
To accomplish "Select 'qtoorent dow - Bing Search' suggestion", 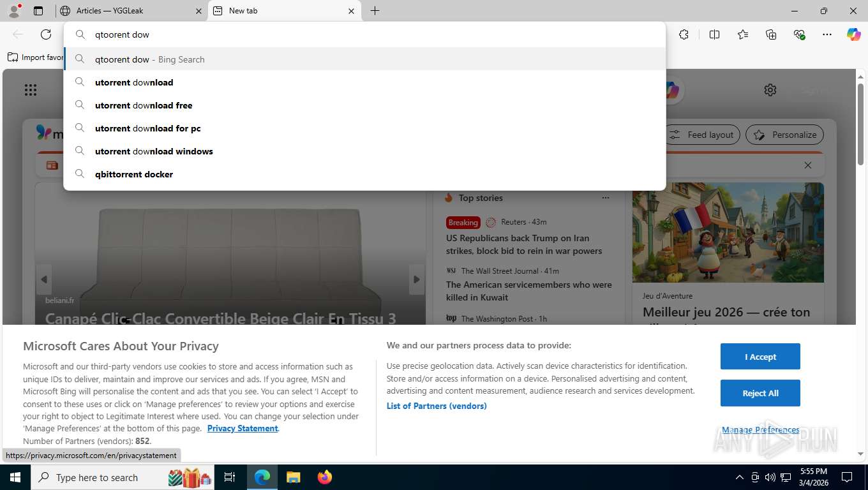I will [364, 59].
